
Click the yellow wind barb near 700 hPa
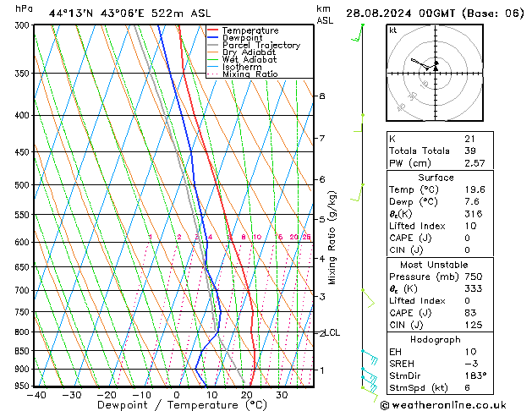click(368, 298)
